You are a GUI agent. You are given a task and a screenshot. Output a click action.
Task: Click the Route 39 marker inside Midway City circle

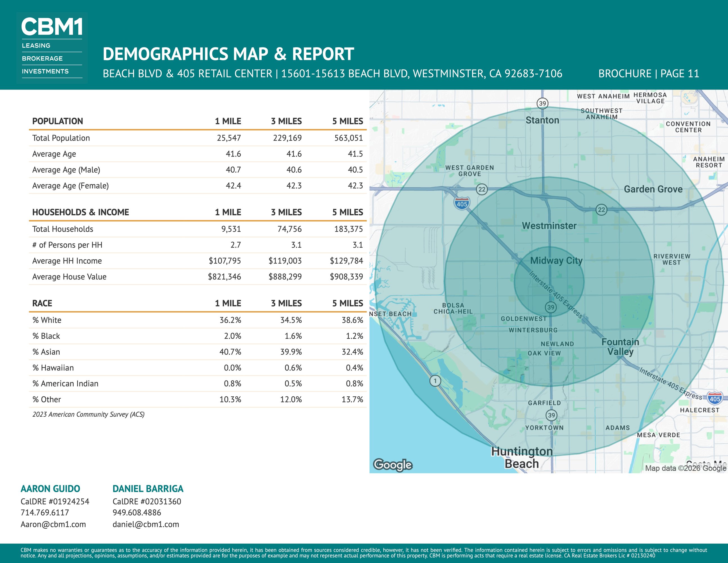[551, 307]
